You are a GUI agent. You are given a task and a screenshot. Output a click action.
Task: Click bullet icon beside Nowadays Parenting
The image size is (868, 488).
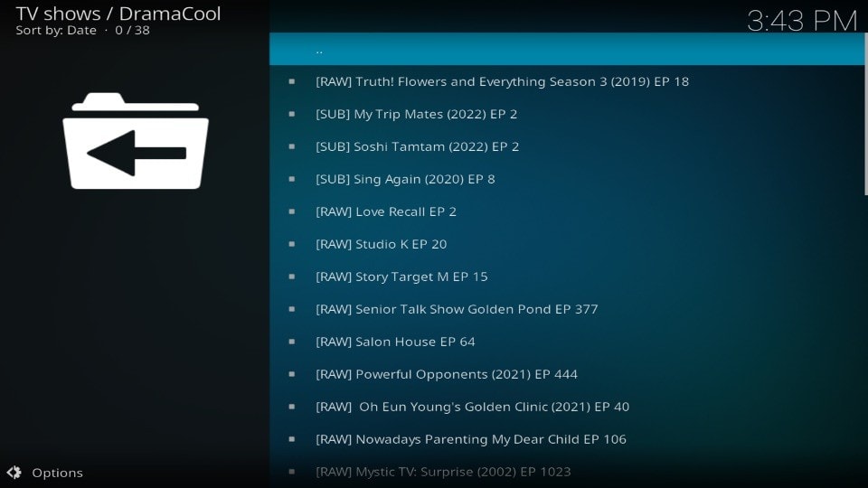[x=292, y=439]
